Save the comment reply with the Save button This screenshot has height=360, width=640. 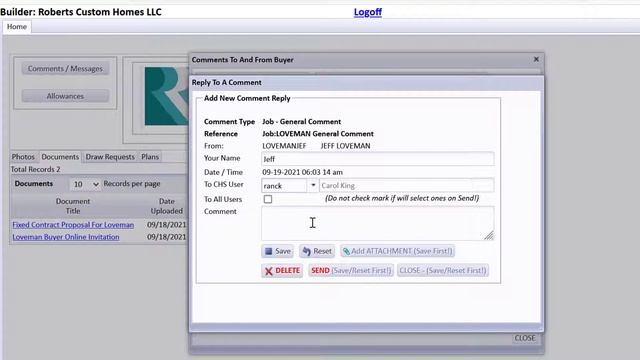278,251
